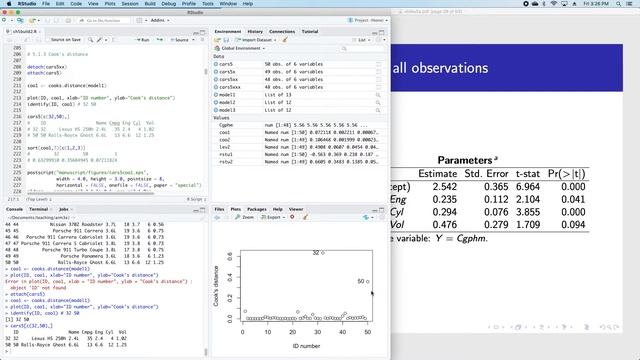Clear environment objects with broom icon
The width and height of the screenshot is (640, 360).
pyautogui.click(x=285, y=40)
